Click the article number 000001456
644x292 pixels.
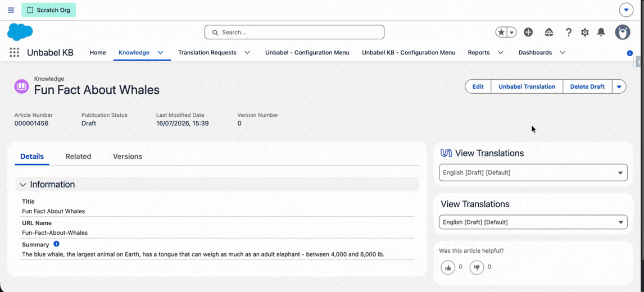pyautogui.click(x=31, y=123)
